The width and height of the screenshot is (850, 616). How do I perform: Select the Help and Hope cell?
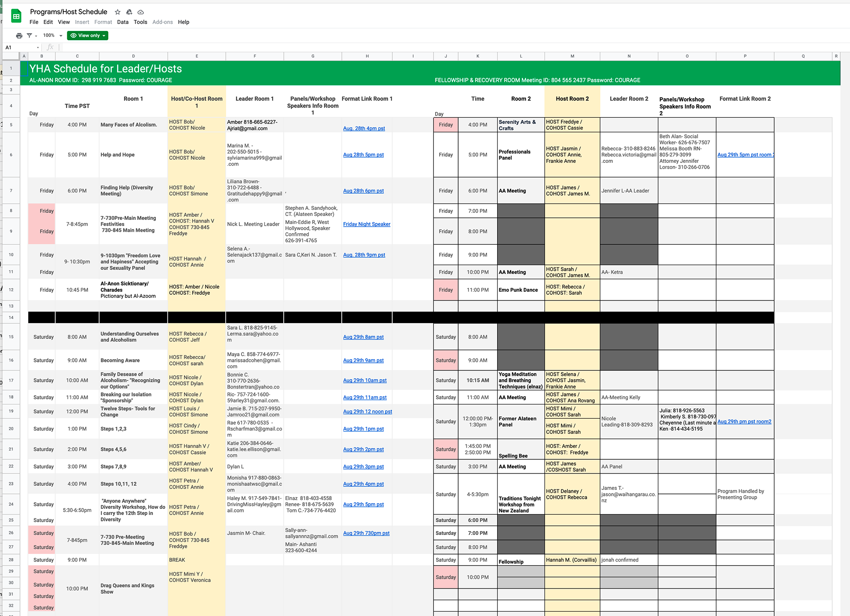click(133, 155)
